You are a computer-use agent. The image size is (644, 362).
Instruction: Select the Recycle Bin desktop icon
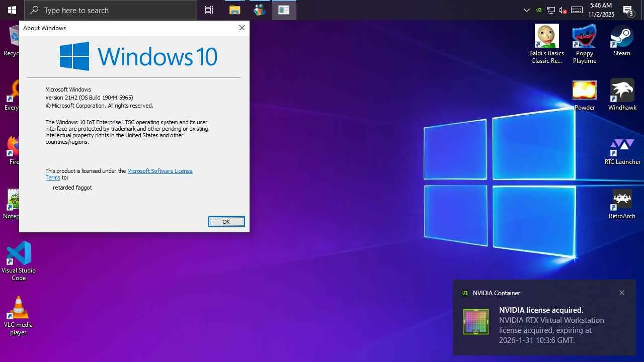(x=11, y=41)
